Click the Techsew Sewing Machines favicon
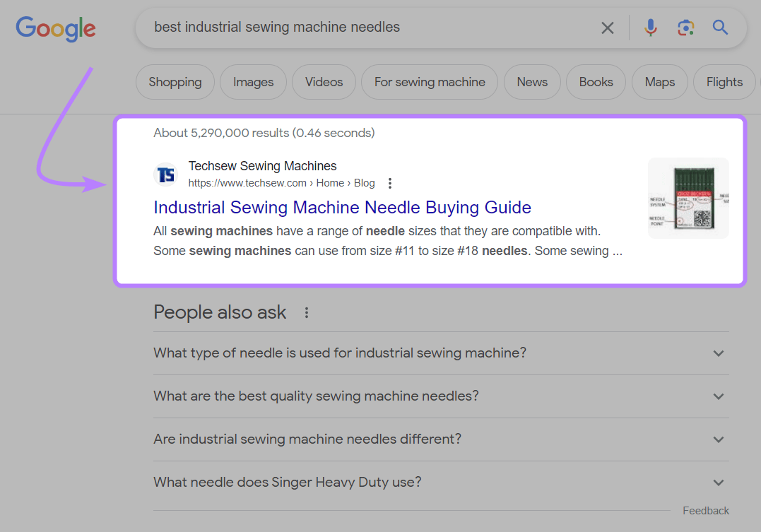Screen dimensions: 761x532 point(165,174)
